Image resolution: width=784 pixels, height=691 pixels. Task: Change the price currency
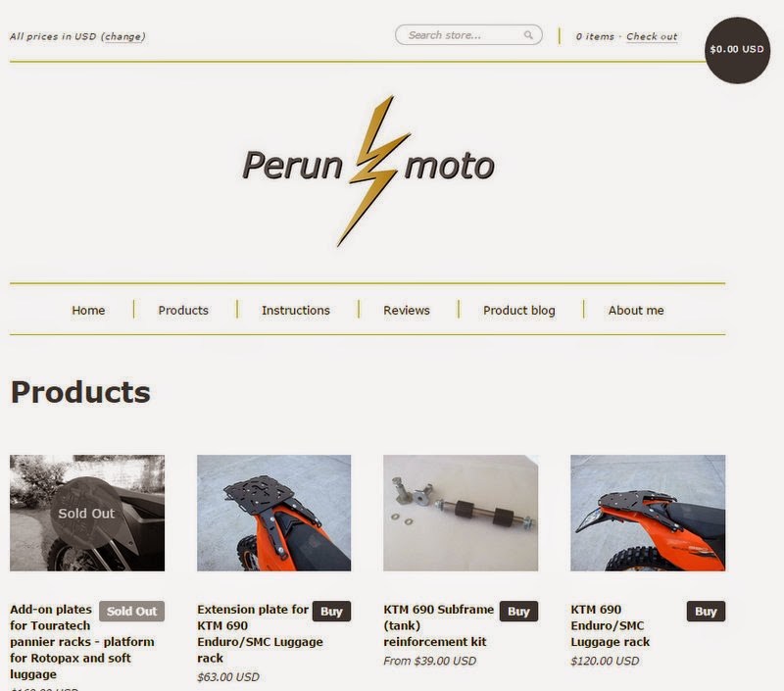click(123, 36)
